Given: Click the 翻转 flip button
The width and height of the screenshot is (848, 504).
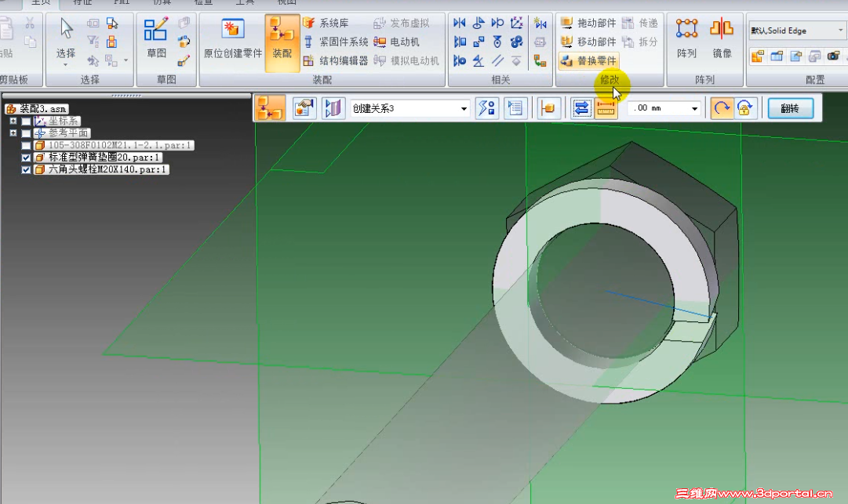Looking at the screenshot, I should point(790,109).
